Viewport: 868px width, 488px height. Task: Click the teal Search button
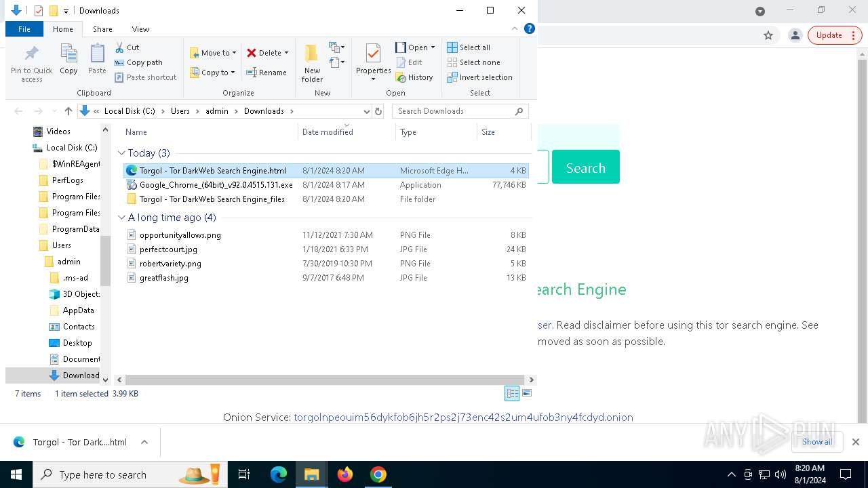click(585, 167)
